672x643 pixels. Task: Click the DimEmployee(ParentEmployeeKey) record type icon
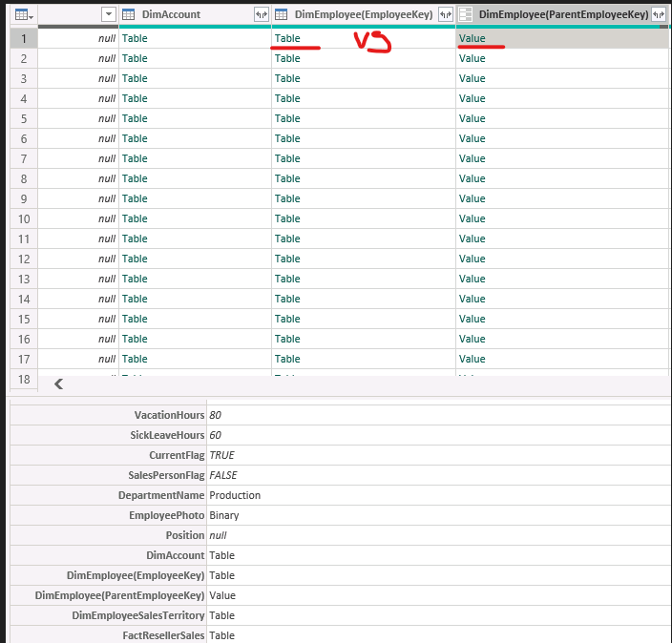(465, 14)
